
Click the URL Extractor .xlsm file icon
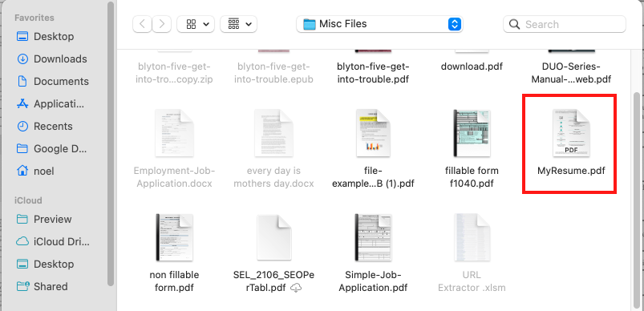pos(472,237)
